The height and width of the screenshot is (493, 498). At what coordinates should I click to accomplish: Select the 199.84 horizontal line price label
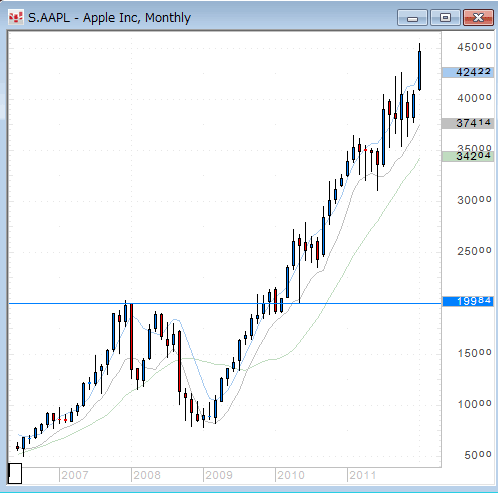(x=468, y=301)
